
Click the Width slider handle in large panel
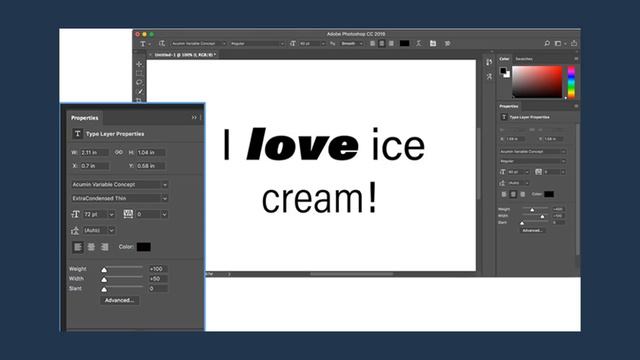104,280
